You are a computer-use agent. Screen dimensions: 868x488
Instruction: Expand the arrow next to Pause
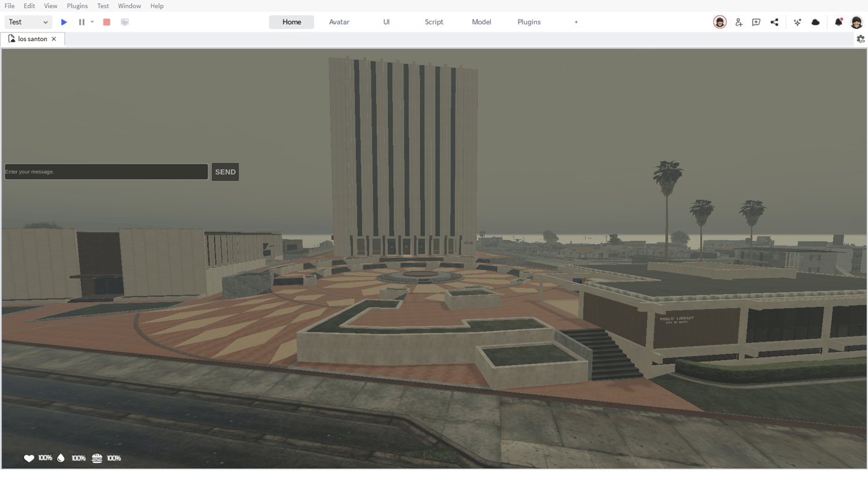(92, 22)
